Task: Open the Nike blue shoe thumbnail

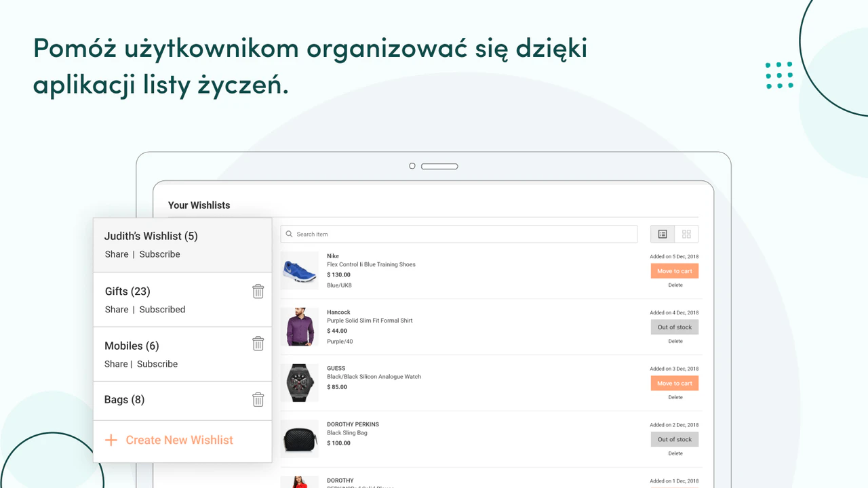Action: pyautogui.click(x=300, y=271)
